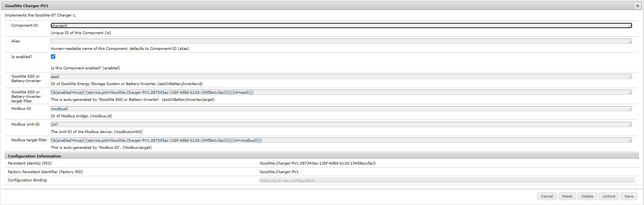The image size is (644, 205).
Task: Click the 'Factory Persistent Identifier (Factory PID)' label
Action: click(x=45, y=172)
